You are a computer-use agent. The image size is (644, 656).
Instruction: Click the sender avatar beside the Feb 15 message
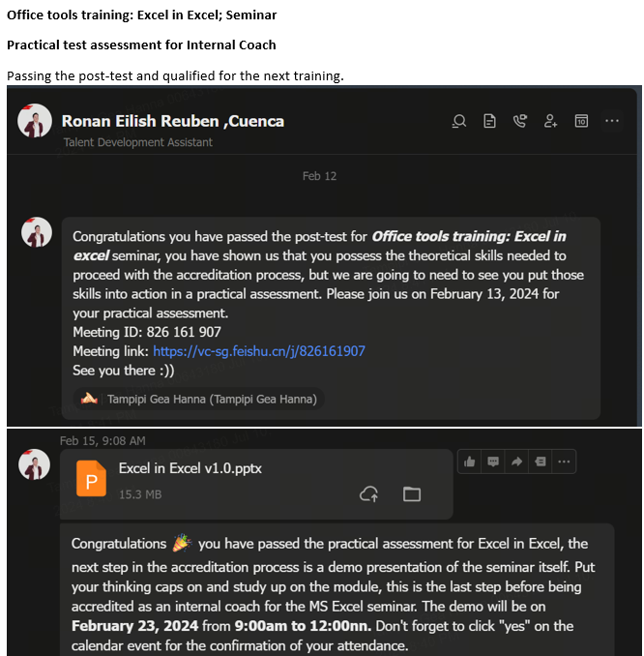34,464
